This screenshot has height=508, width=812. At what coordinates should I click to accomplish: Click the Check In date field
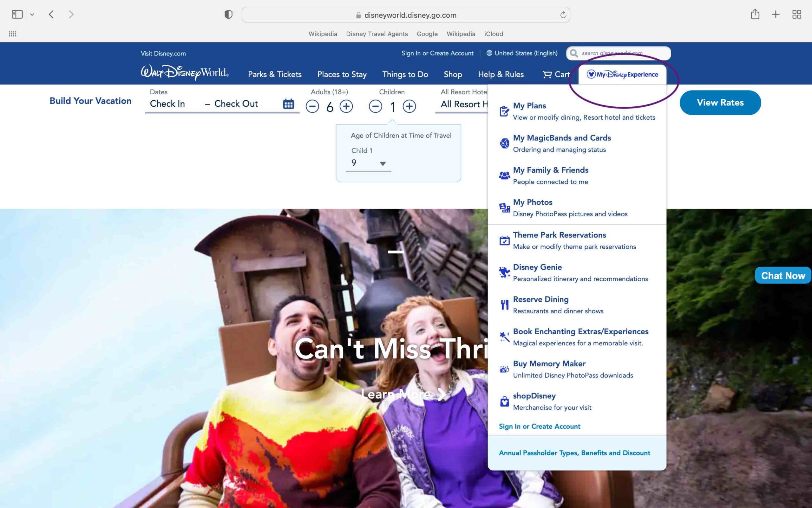pyautogui.click(x=167, y=104)
